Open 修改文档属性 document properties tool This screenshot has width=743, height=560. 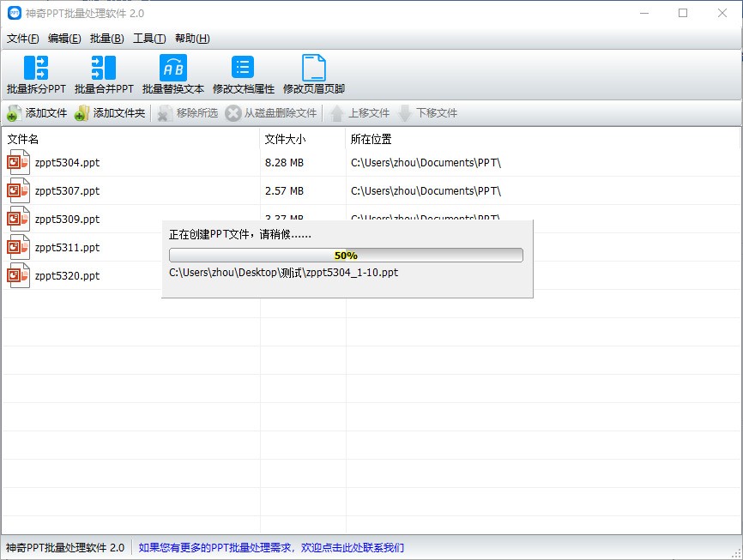243,69
